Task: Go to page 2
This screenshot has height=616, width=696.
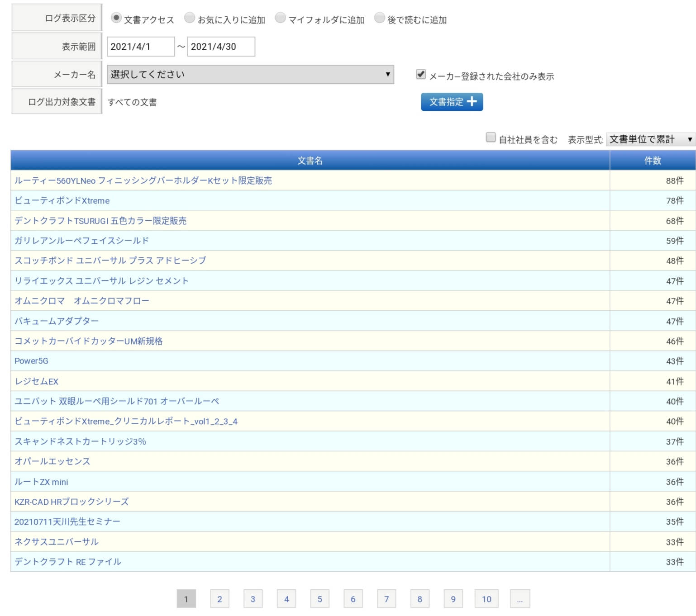Action: tap(219, 599)
